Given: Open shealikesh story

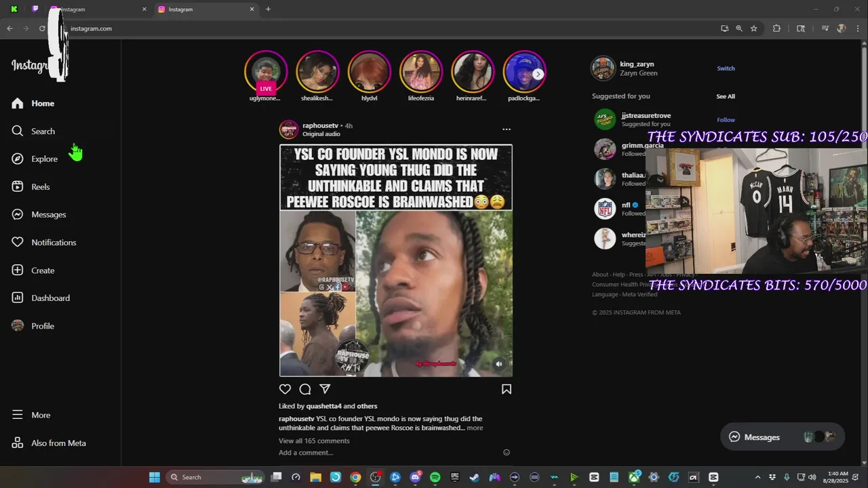Looking at the screenshot, I should [x=317, y=72].
